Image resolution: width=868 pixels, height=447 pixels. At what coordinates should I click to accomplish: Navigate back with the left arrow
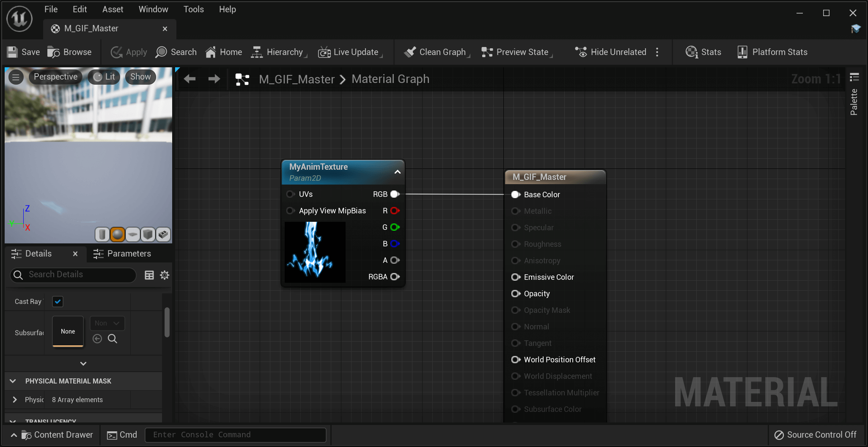pos(190,79)
